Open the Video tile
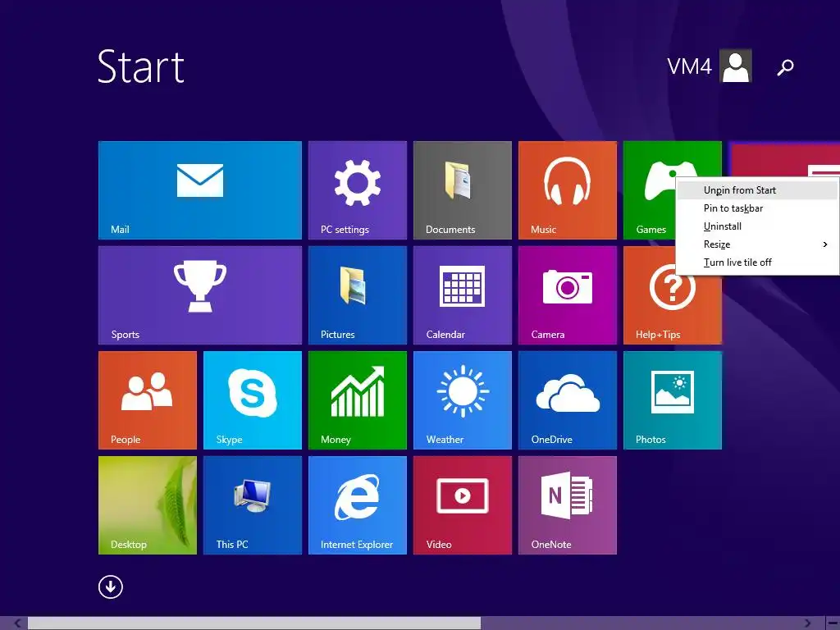The image size is (840, 630). point(463,505)
